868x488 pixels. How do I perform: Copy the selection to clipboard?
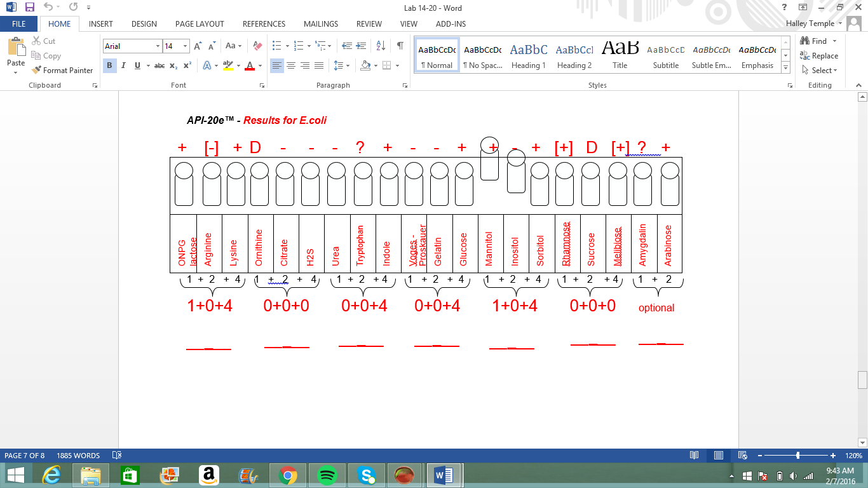tap(46, 56)
